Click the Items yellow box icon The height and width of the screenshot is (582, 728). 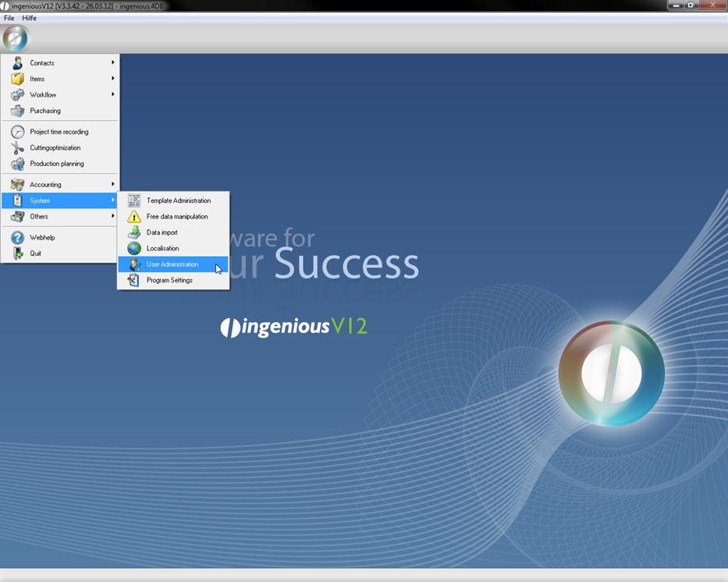(17, 79)
